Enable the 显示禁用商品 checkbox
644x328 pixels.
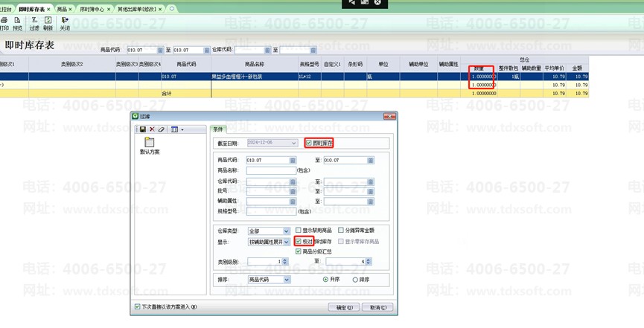coord(299,231)
